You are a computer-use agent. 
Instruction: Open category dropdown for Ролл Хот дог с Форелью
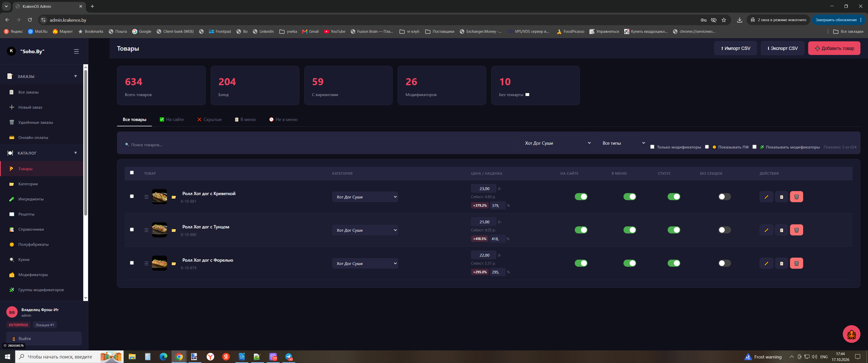point(365,263)
